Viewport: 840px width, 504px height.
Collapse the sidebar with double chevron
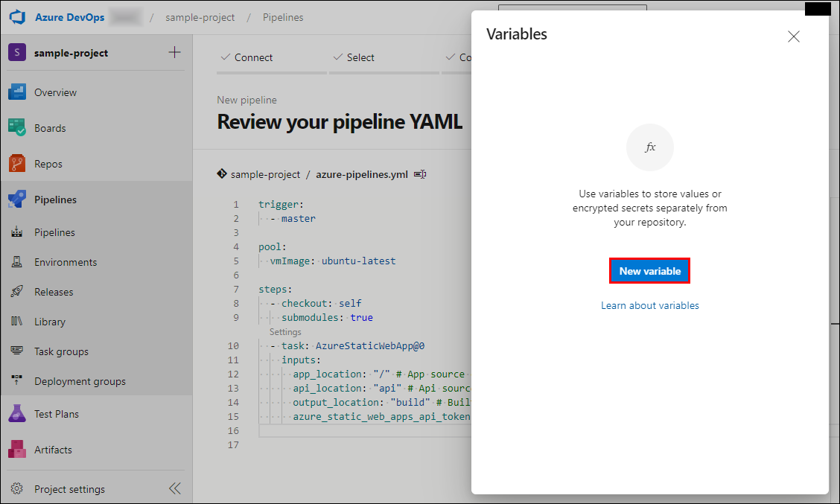(x=175, y=488)
